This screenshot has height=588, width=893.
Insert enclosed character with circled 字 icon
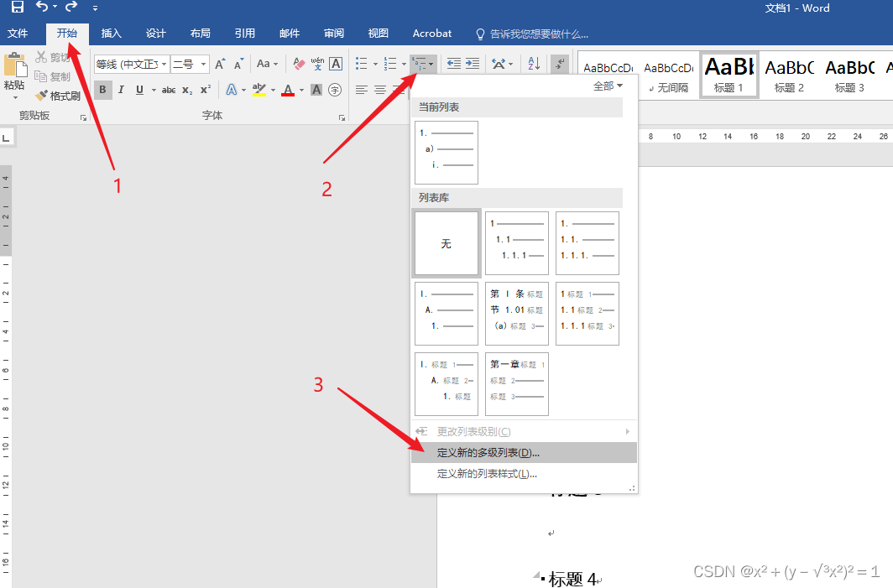pos(336,90)
